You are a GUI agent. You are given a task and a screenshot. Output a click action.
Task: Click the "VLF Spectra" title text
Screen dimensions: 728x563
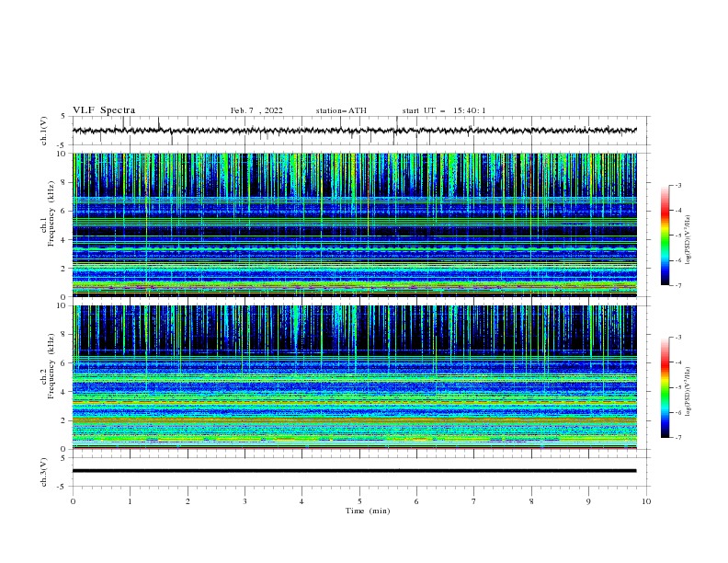pos(104,110)
